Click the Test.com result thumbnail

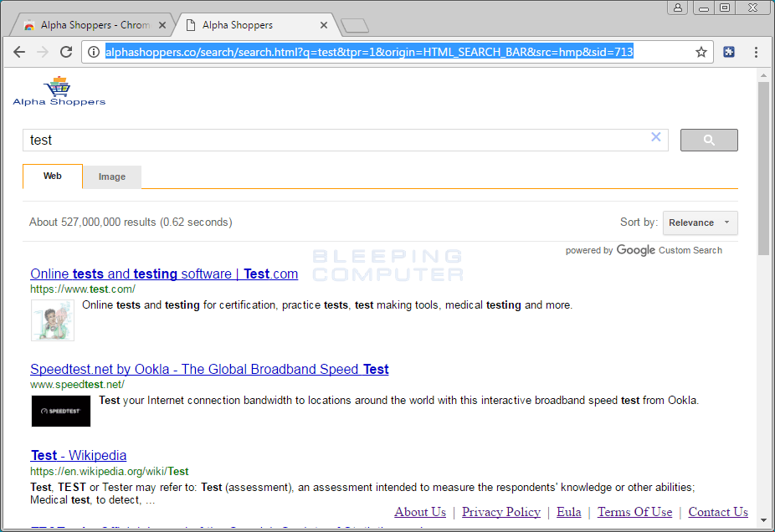click(53, 320)
